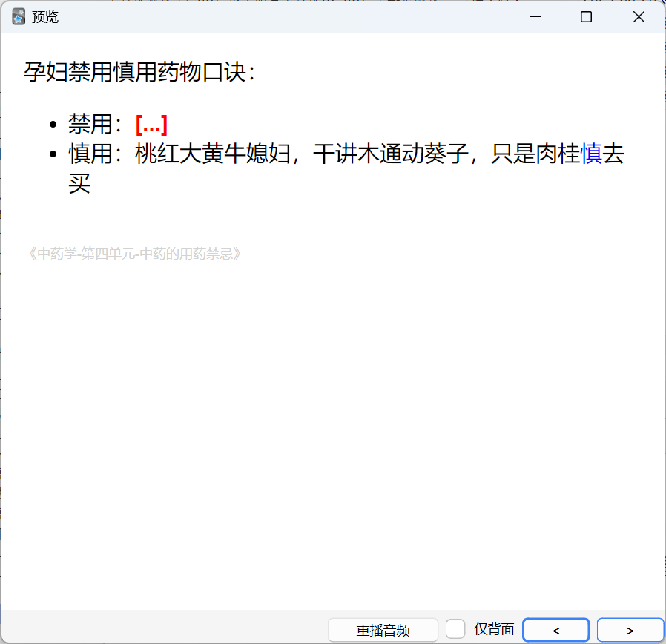Click the heading 孕妇禁用慎用药物口诀
Screen dimensions: 666x644
click(x=139, y=72)
